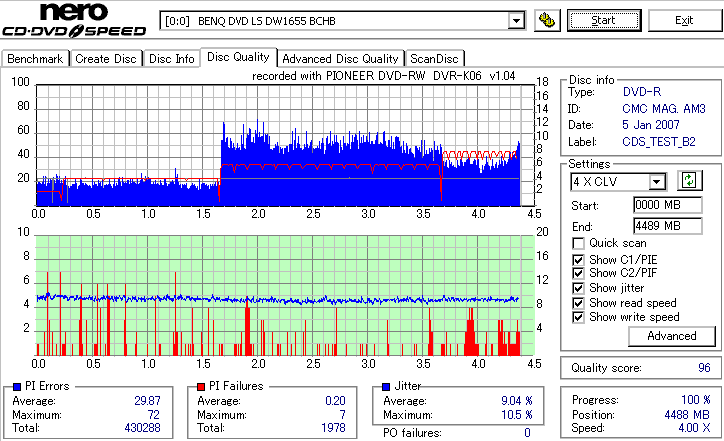Open the 4 X CLV speed dropdown arrow
Viewport: 724px width, 441px height.
pos(656,182)
